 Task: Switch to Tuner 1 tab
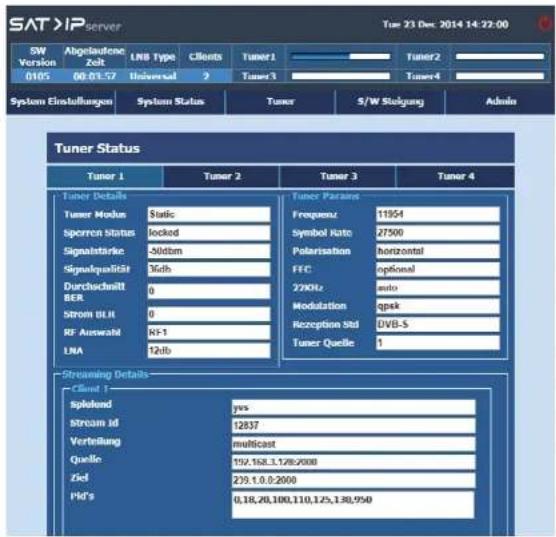point(105,176)
